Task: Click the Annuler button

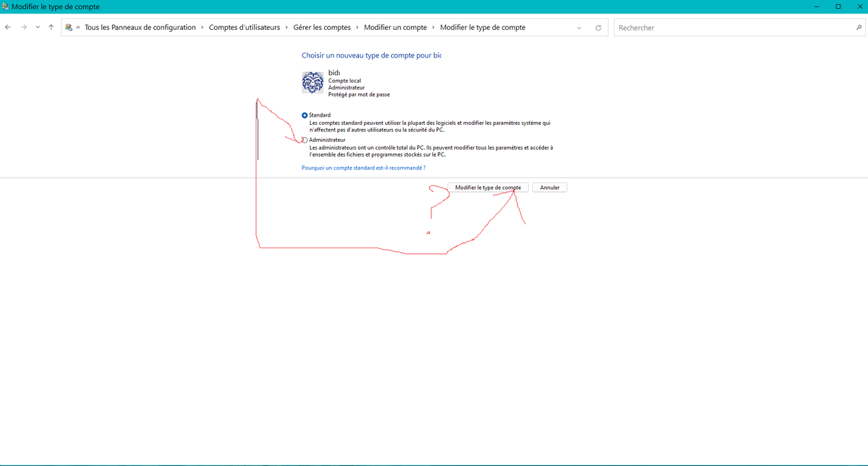Action: click(550, 187)
